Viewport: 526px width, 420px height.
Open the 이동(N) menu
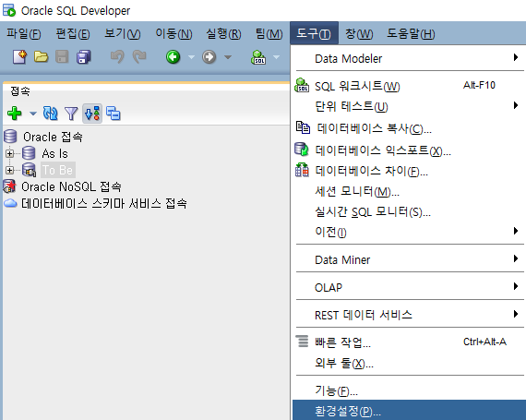[x=173, y=33]
